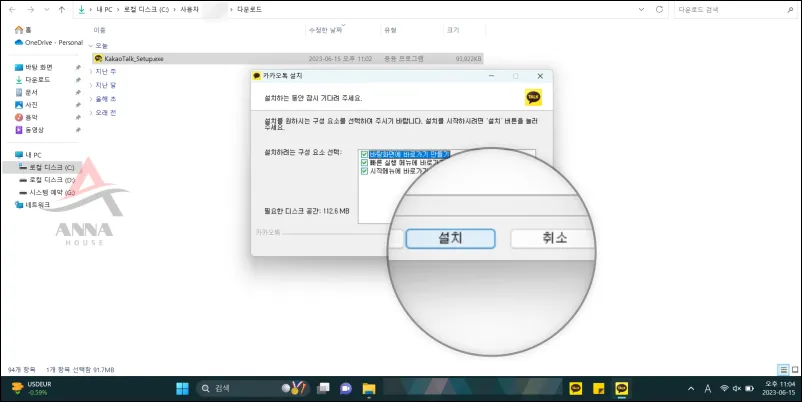Open the clock and date panel
The image size is (802, 402).
779,389
